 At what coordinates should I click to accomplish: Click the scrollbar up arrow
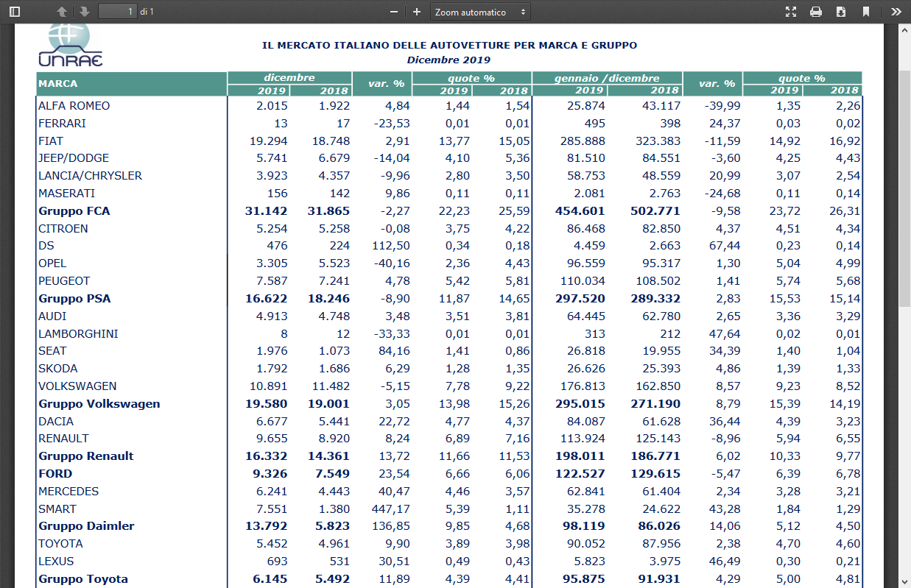click(x=905, y=30)
